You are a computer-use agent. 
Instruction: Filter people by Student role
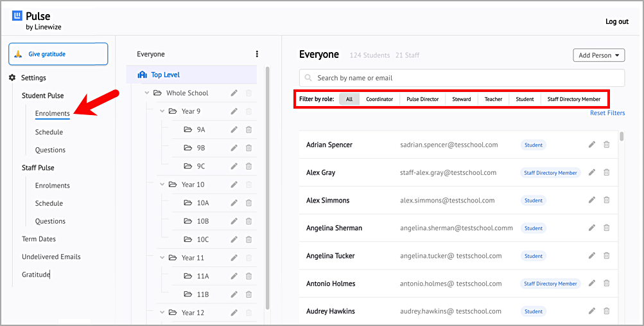525,99
